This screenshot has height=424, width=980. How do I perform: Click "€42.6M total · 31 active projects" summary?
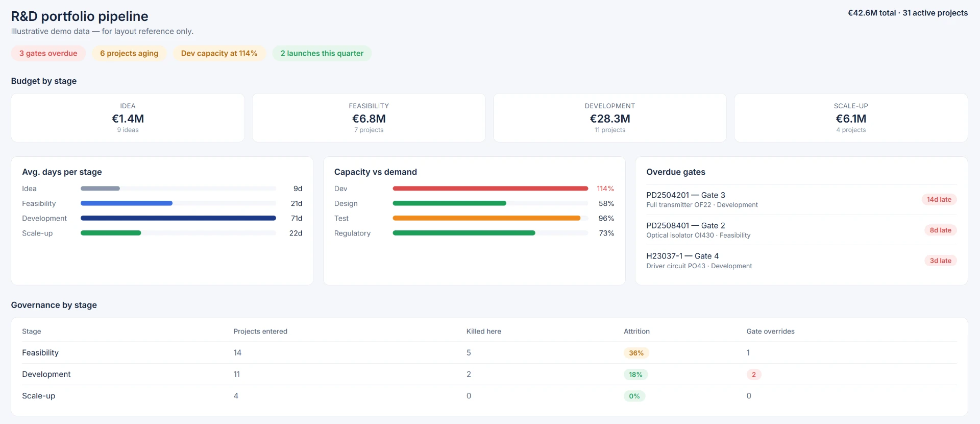point(908,13)
